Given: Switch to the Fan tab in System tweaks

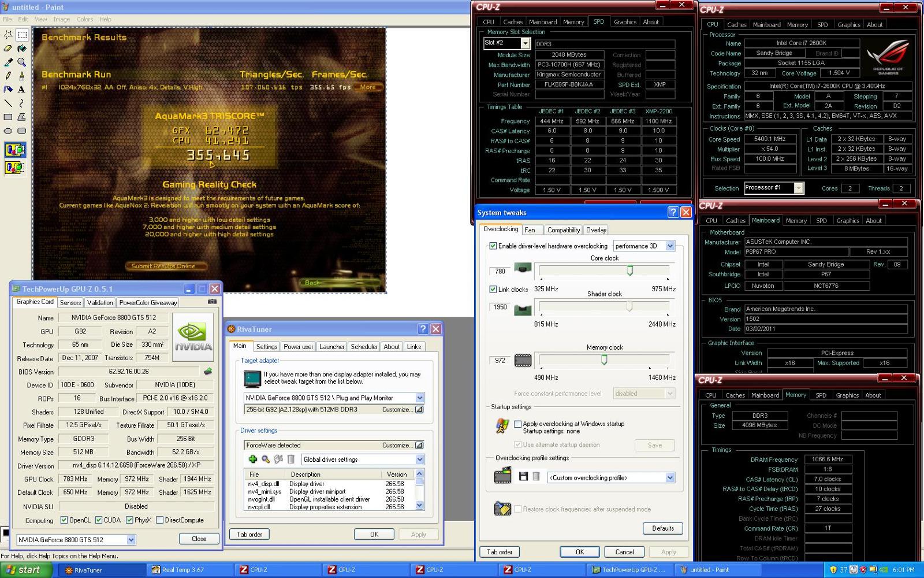Looking at the screenshot, I should coord(530,230).
